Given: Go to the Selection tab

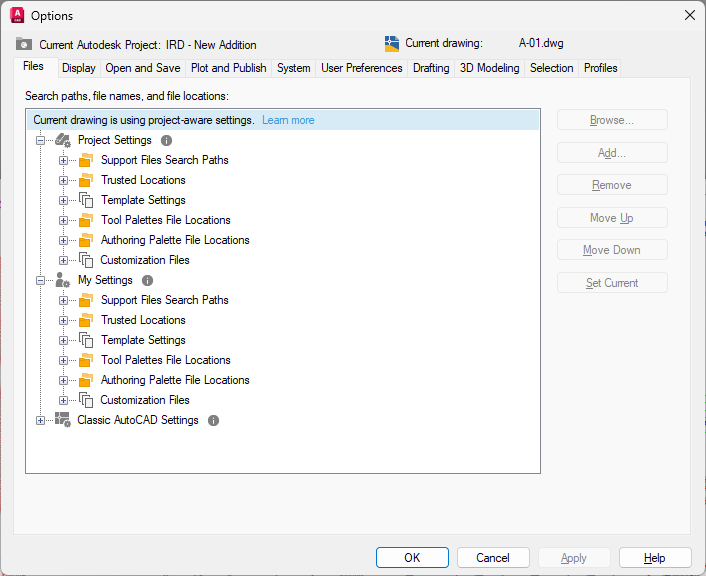Looking at the screenshot, I should point(552,68).
